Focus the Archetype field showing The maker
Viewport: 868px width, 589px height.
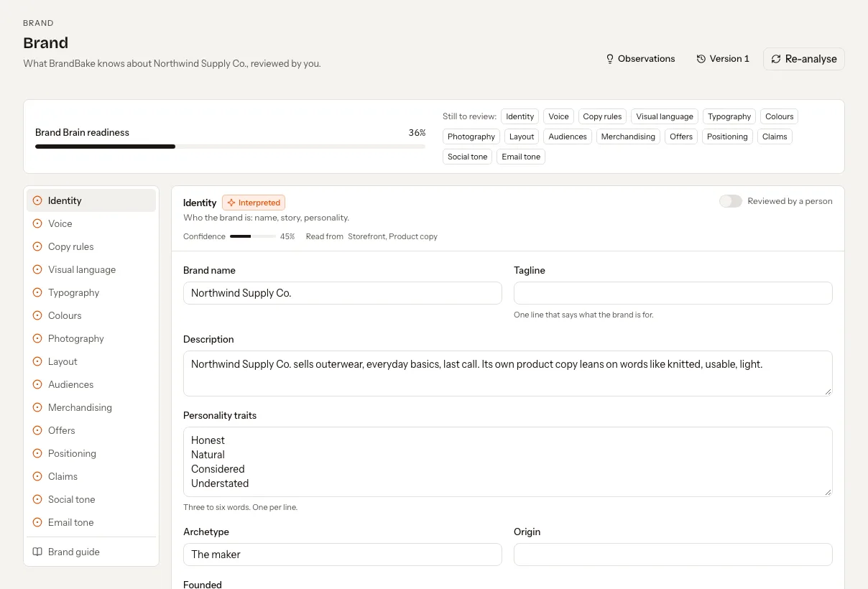pos(343,555)
